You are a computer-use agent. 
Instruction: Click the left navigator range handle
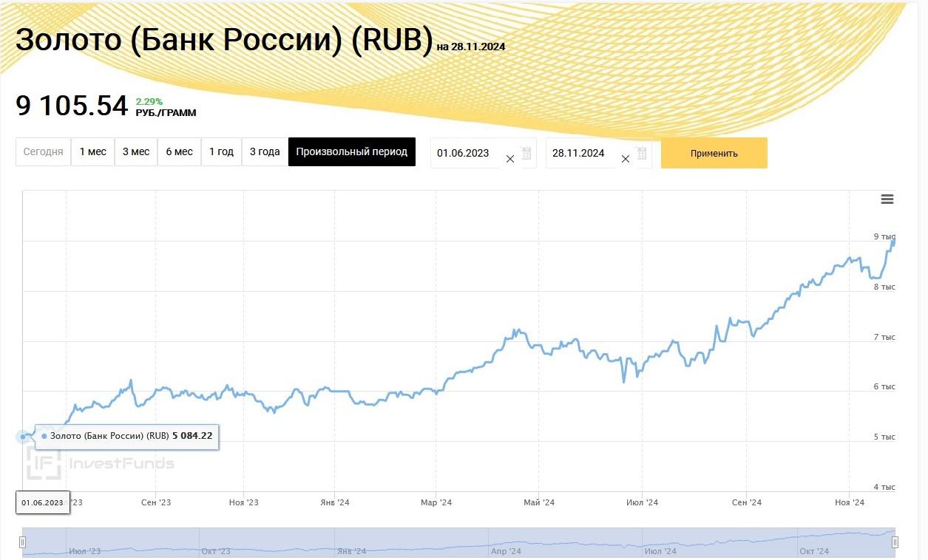click(23, 542)
